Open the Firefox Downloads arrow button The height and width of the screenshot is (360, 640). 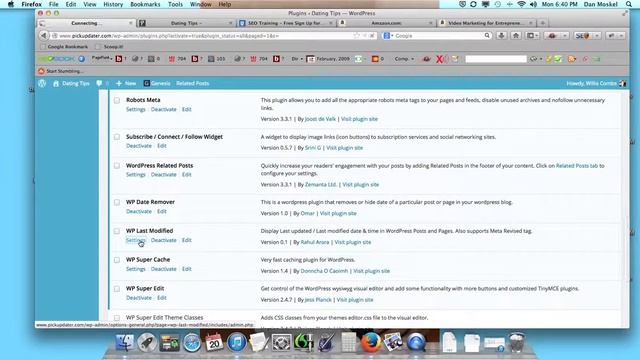click(501, 36)
